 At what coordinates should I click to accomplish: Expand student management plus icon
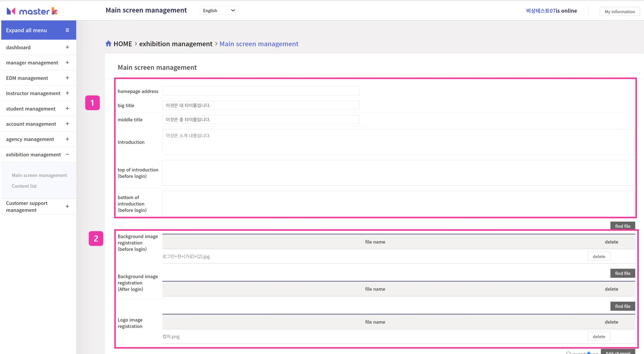point(67,108)
